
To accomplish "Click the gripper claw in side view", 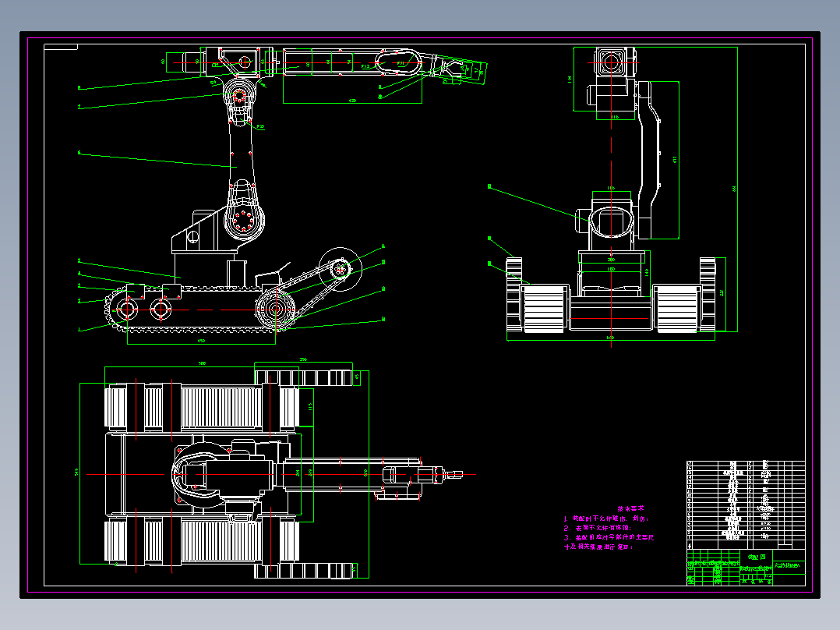I will coord(453,69).
